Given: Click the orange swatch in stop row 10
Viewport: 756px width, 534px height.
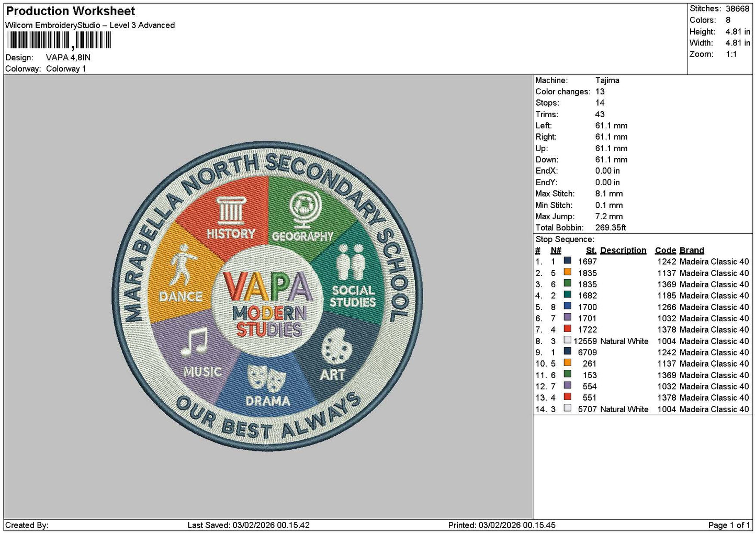Looking at the screenshot, I should (567, 362).
